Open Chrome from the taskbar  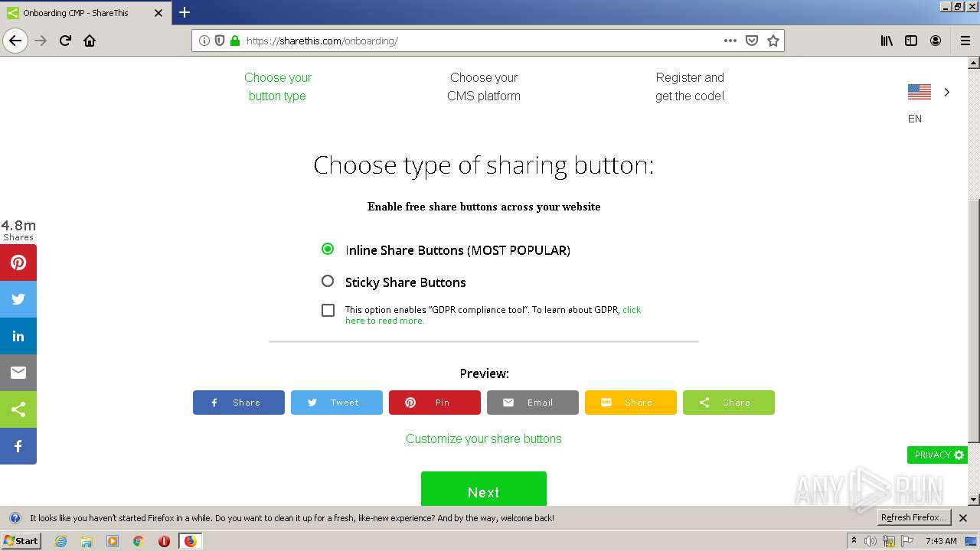[139, 541]
